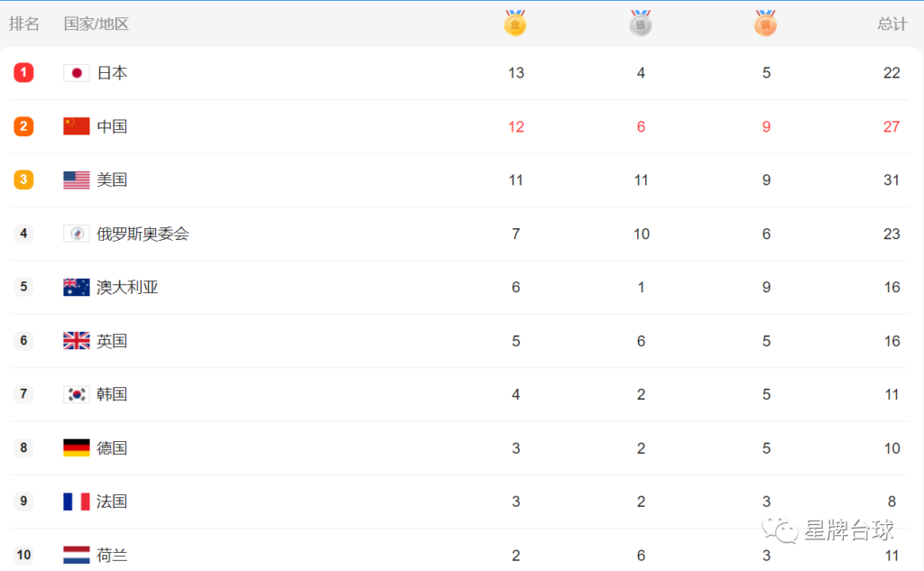924x571 pixels.
Task: Open the 俄罗斯奥委会 country row
Action: pyautogui.click(x=459, y=234)
